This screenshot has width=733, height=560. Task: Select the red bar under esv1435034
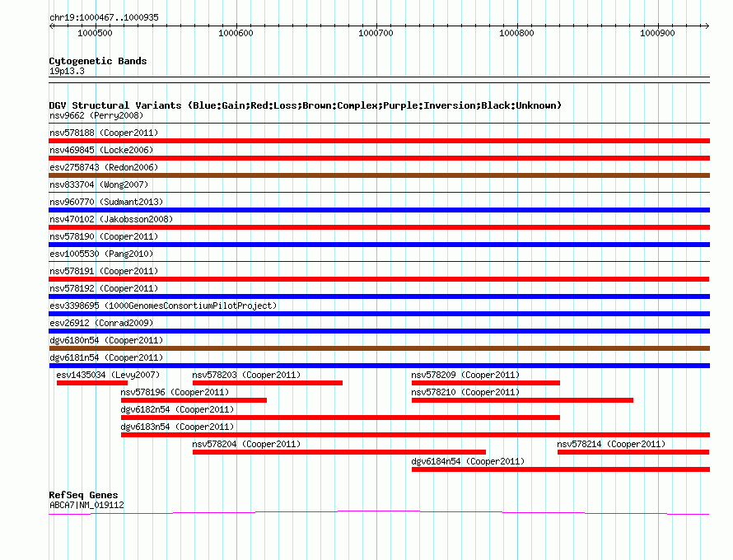[x=92, y=383]
